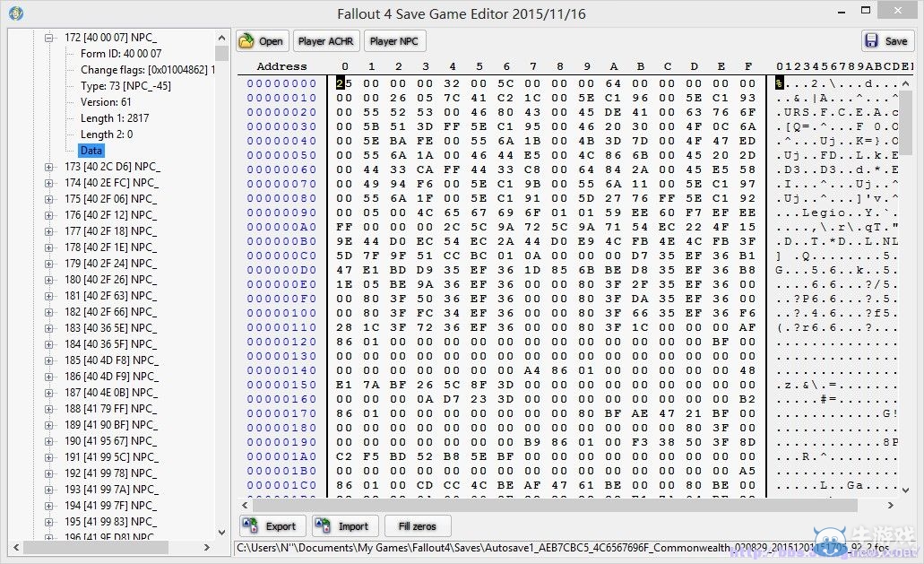Select tree item 187 [40 4E 0B] NPC_

pyautogui.click(x=111, y=393)
